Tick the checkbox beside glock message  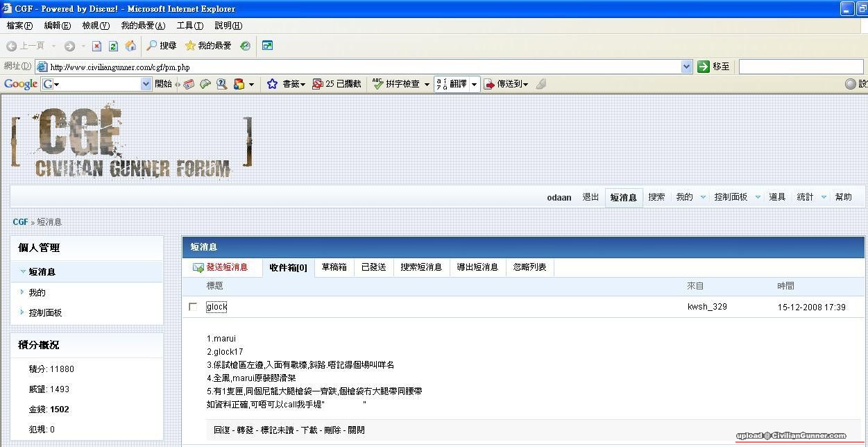pyautogui.click(x=193, y=307)
